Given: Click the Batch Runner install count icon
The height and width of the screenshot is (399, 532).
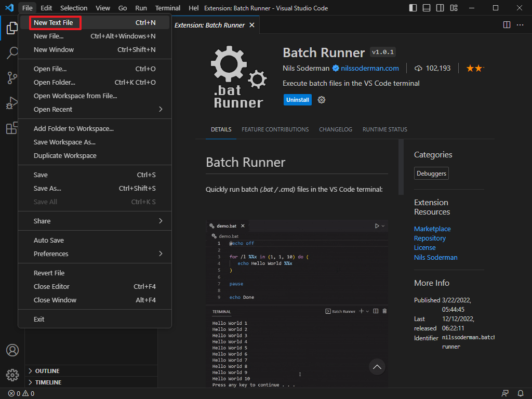Looking at the screenshot, I should 418,68.
